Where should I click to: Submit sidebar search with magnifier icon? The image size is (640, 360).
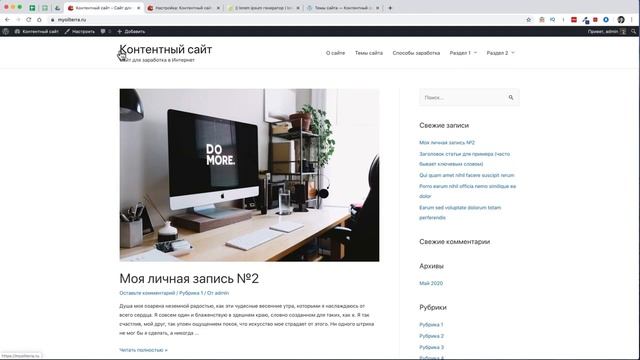pos(511,98)
